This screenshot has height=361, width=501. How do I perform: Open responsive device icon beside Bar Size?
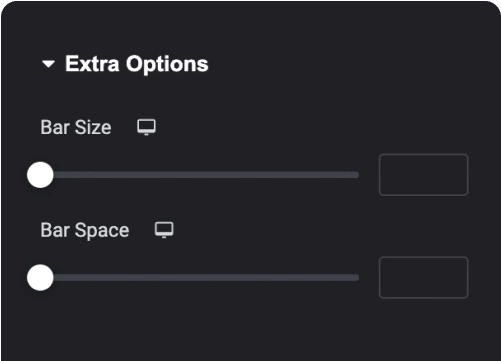[146, 127]
